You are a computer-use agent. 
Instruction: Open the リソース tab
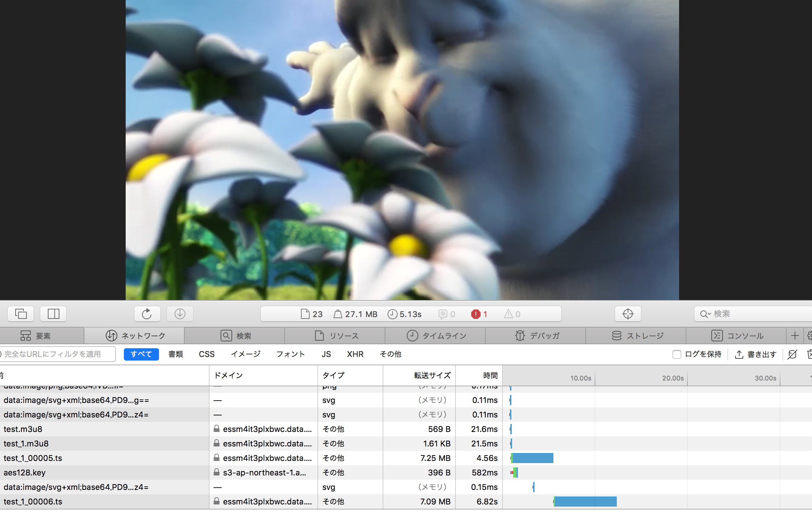(335, 336)
